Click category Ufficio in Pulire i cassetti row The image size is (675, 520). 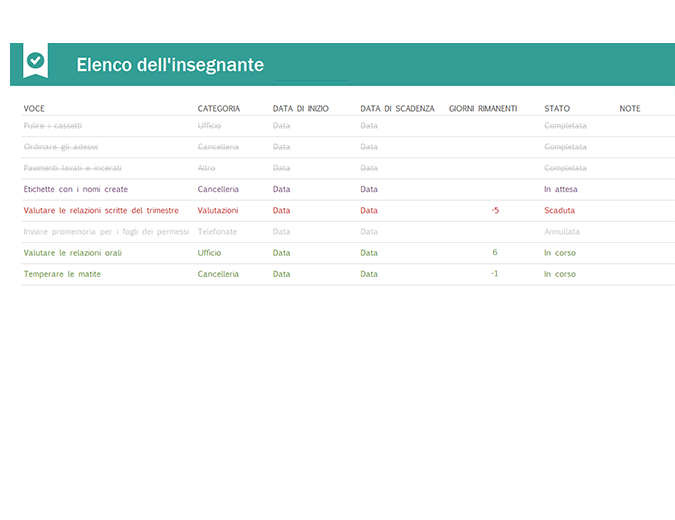coord(209,126)
